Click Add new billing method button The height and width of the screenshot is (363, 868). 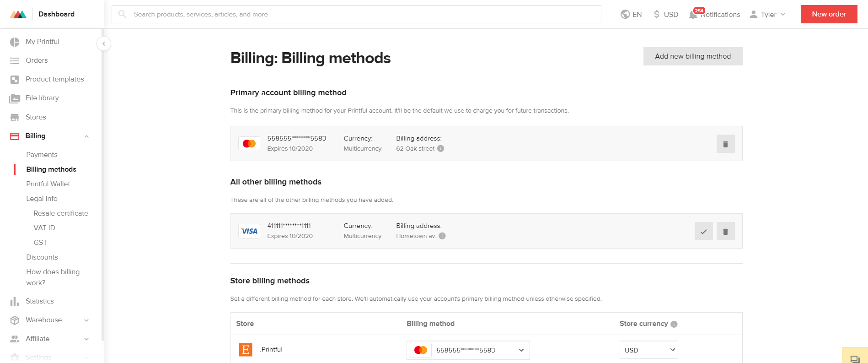tap(693, 56)
